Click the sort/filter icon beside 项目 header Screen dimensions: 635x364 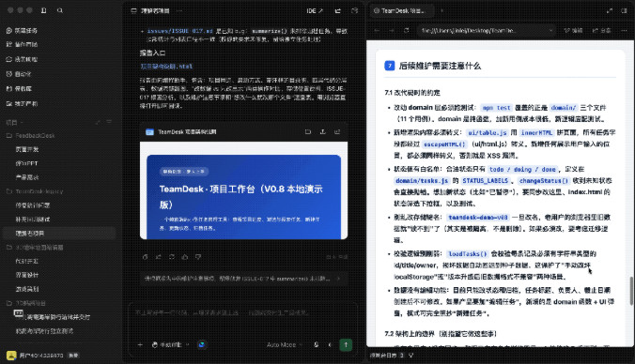pos(109,122)
